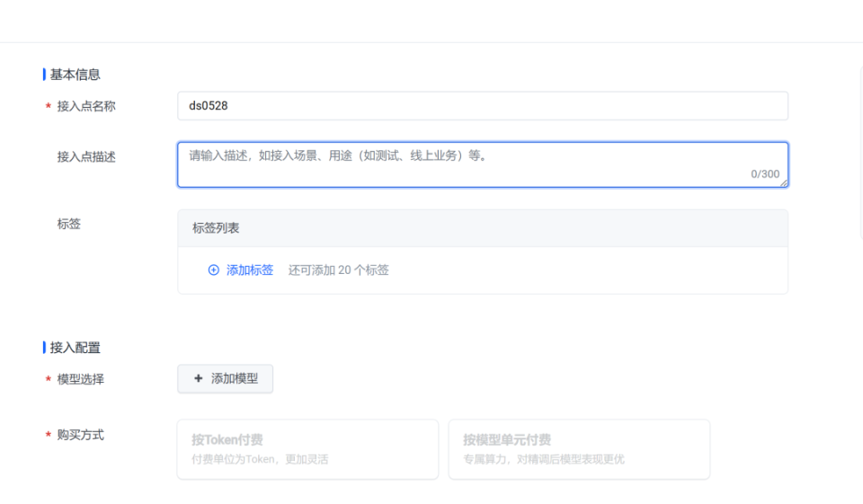Screen dimensions: 863x504
Task: Select the 按Token付费 purchase option
Action: click(x=307, y=449)
